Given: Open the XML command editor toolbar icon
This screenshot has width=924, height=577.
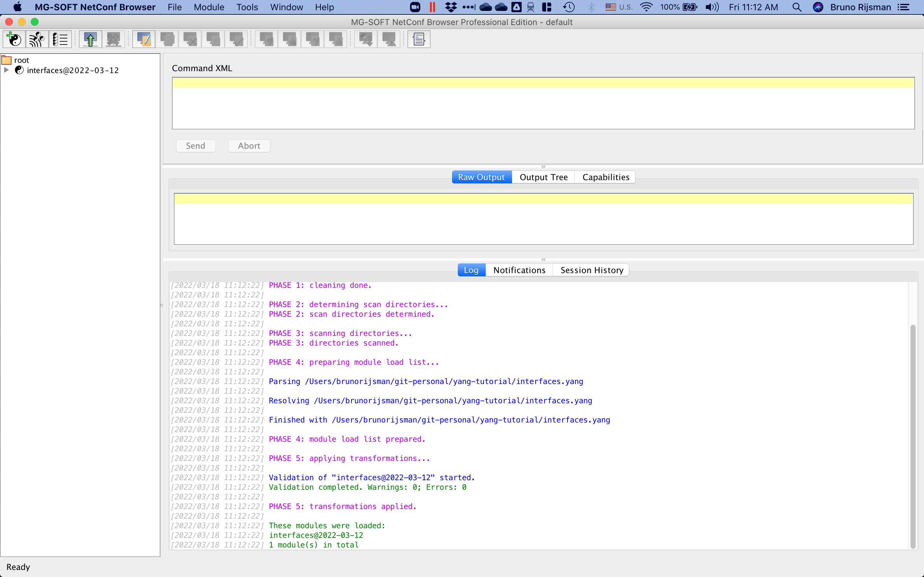Looking at the screenshot, I should pyautogui.click(x=143, y=39).
